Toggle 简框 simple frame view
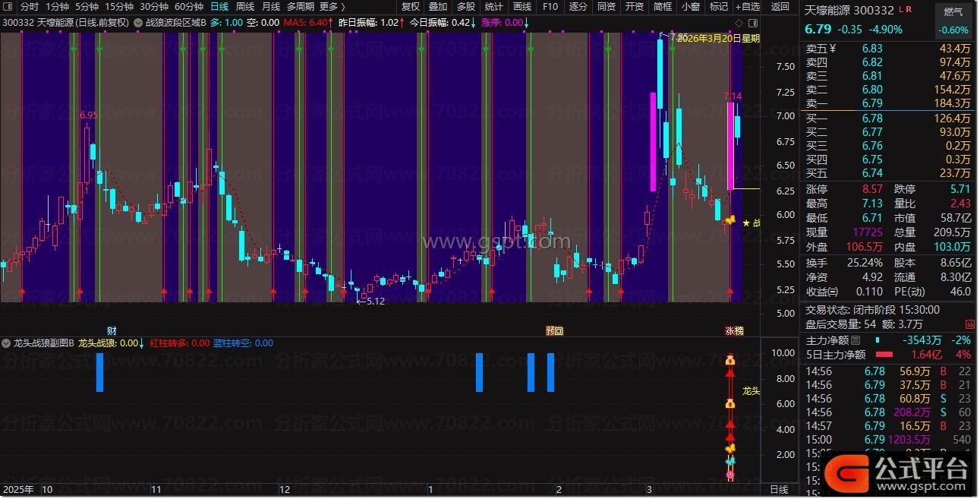980x499 pixels. 662,7
